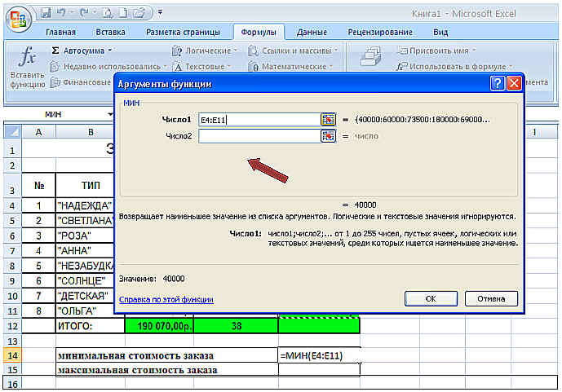Click the empty cell beside максимальная стоимость заказа
Image resolution: width=562 pixels, height=392 pixels.
319,370
